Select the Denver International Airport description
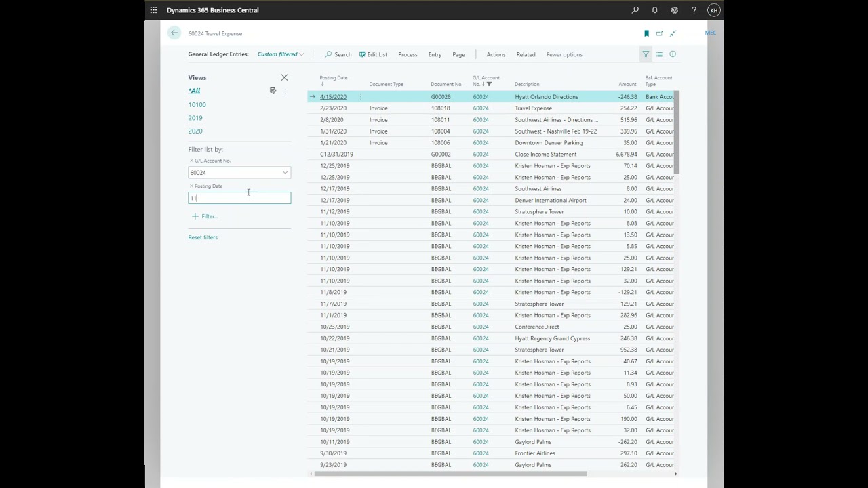Viewport: 868px width, 488px height. (x=551, y=201)
